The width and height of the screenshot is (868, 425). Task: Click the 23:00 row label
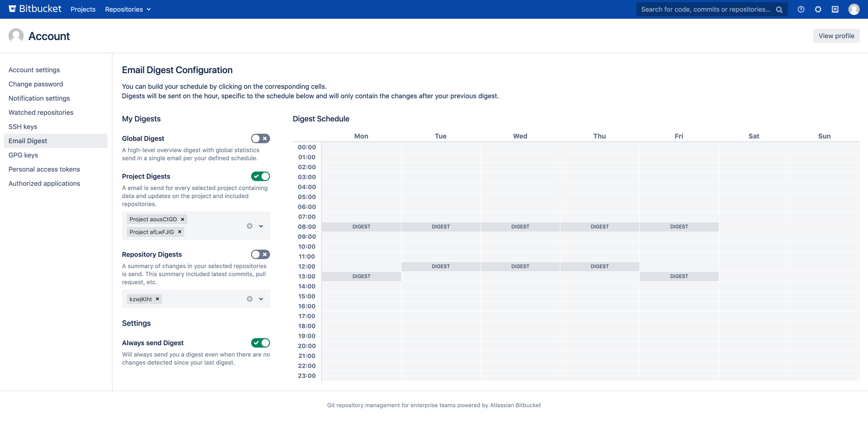click(x=307, y=376)
